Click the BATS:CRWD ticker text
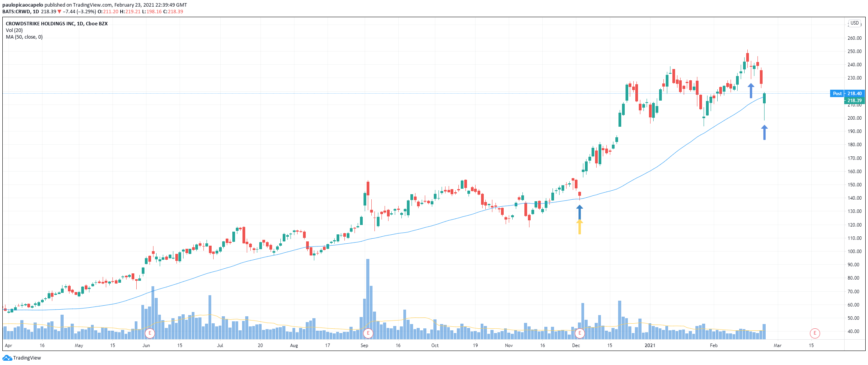868x365 pixels. (x=16, y=12)
